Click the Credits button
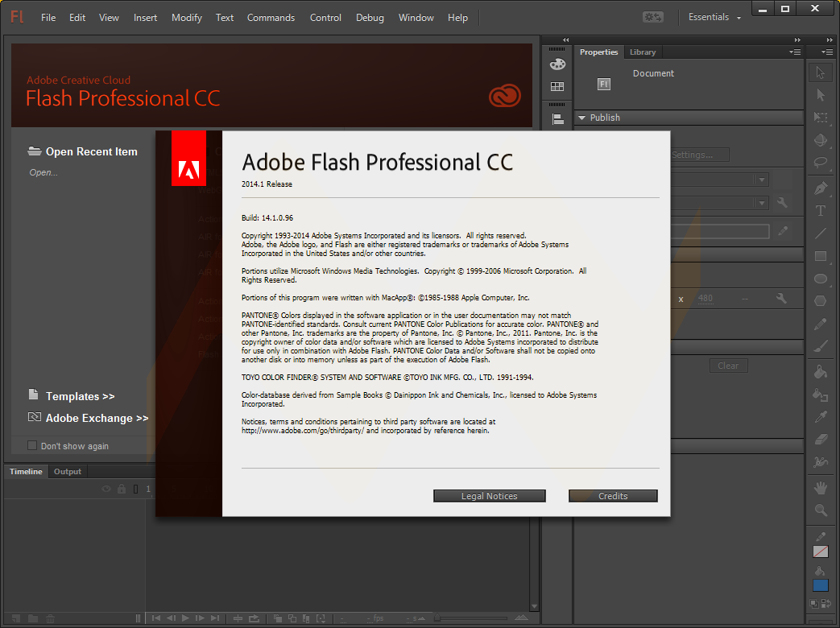This screenshot has height=628, width=840. pos(613,496)
